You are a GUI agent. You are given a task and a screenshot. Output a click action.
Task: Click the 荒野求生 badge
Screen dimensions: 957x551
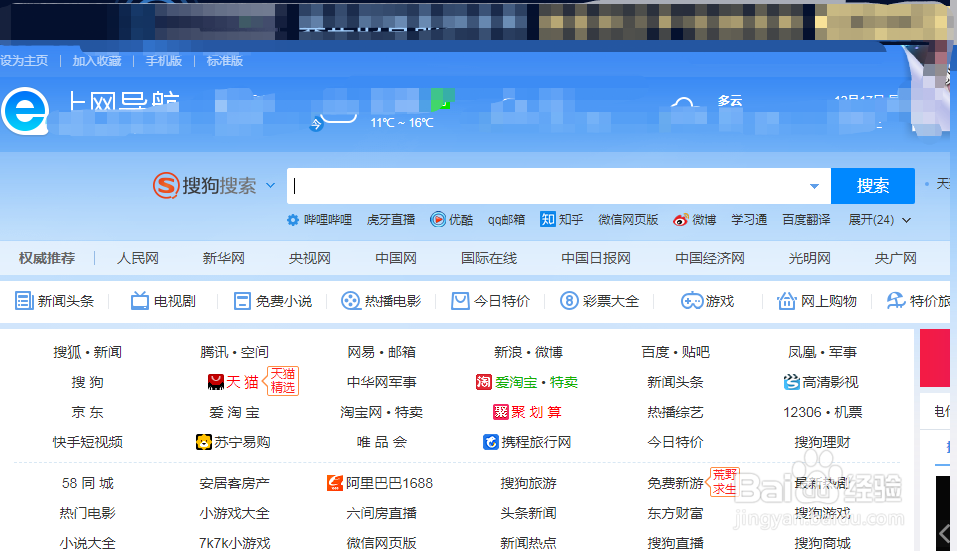[x=724, y=482]
